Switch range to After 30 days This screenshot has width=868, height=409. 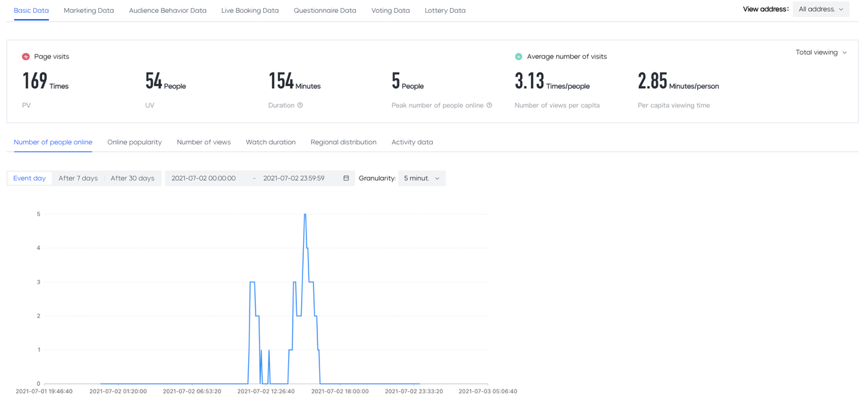[132, 178]
